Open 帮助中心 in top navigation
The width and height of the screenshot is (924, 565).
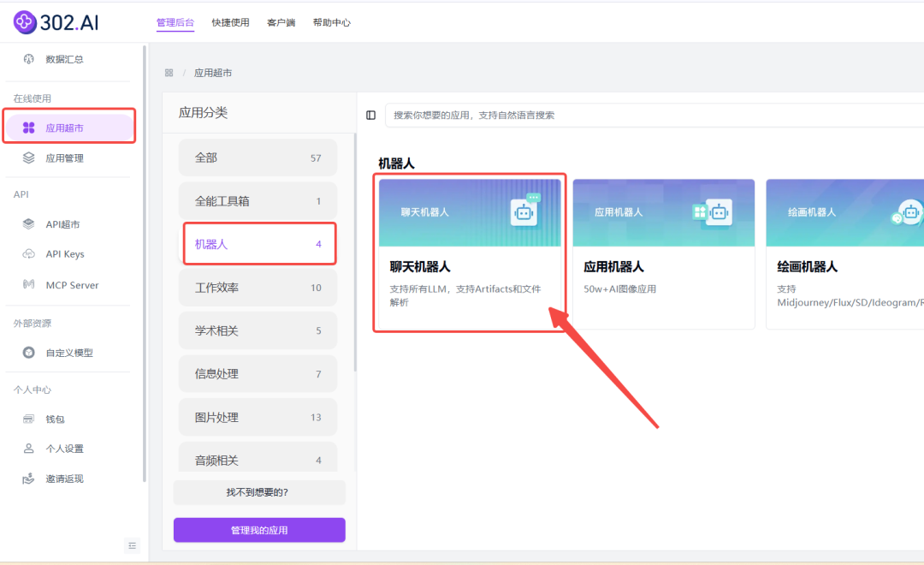332,22
